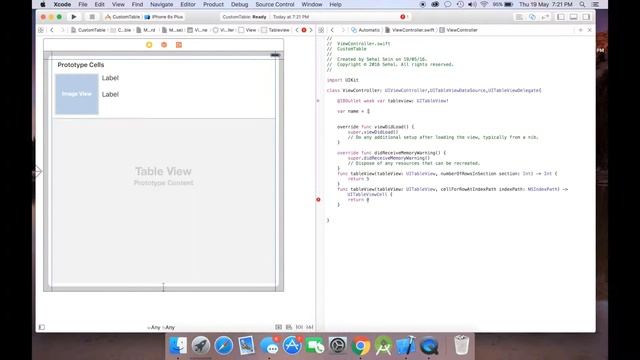Go back in the storyboard editor history
The height and width of the screenshot is (360, 640).
click(x=52, y=30)
